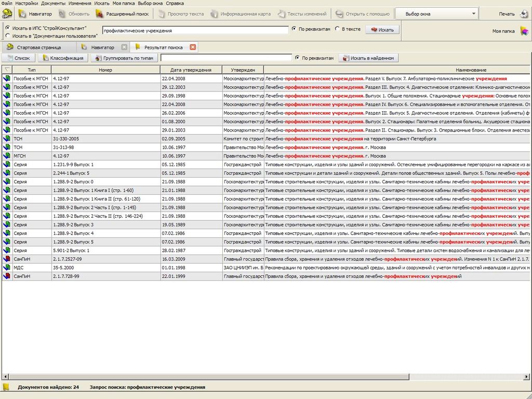Select По реквизитам radio beside results filter
The width and height of the screenshot is (532, 399).
(x=298, y=58)
